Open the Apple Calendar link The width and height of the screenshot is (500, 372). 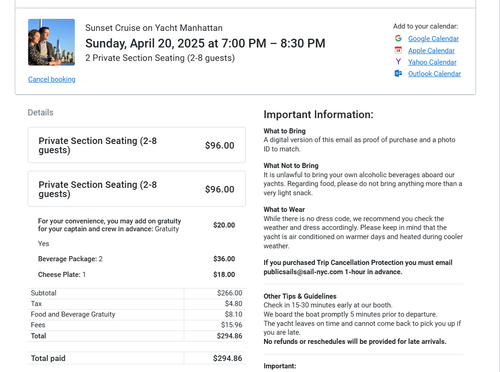(x=431, y=51)
